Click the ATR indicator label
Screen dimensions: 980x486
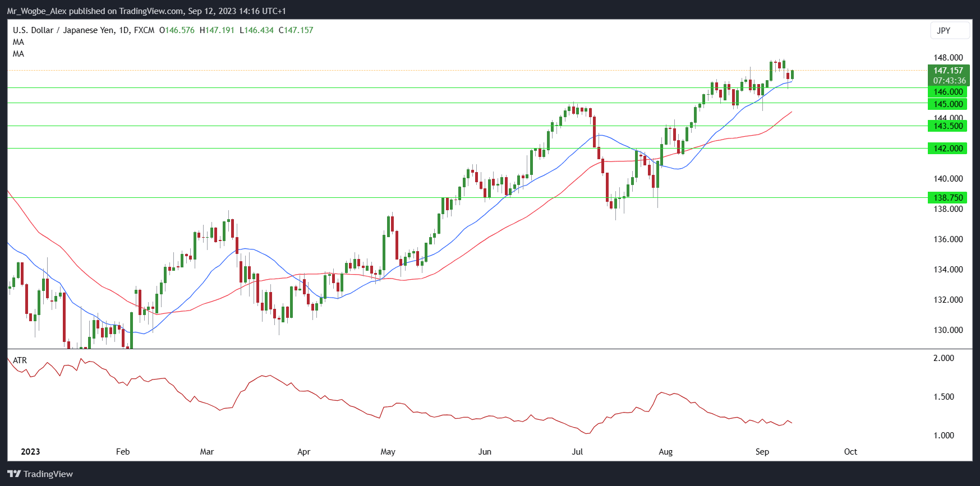click(20, 360)
